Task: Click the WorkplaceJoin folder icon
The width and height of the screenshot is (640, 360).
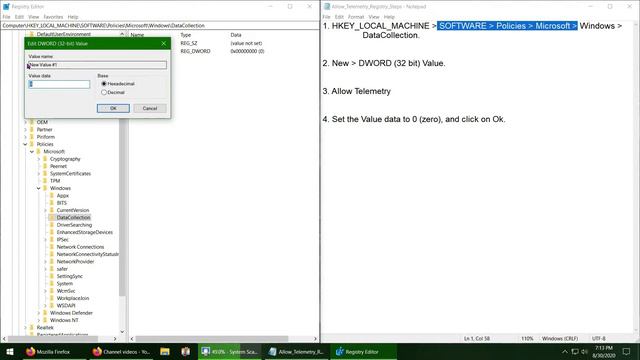Action: (x=52, y=298)
